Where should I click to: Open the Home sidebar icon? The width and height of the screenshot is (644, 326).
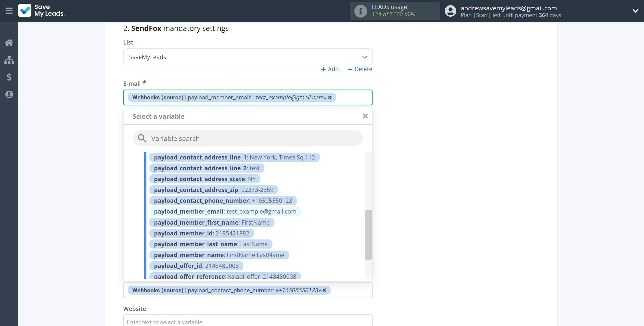9,43
